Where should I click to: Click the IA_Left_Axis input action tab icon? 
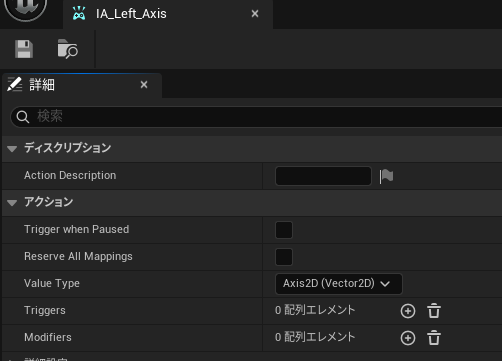pyautogui.click(x=79, y=14)
